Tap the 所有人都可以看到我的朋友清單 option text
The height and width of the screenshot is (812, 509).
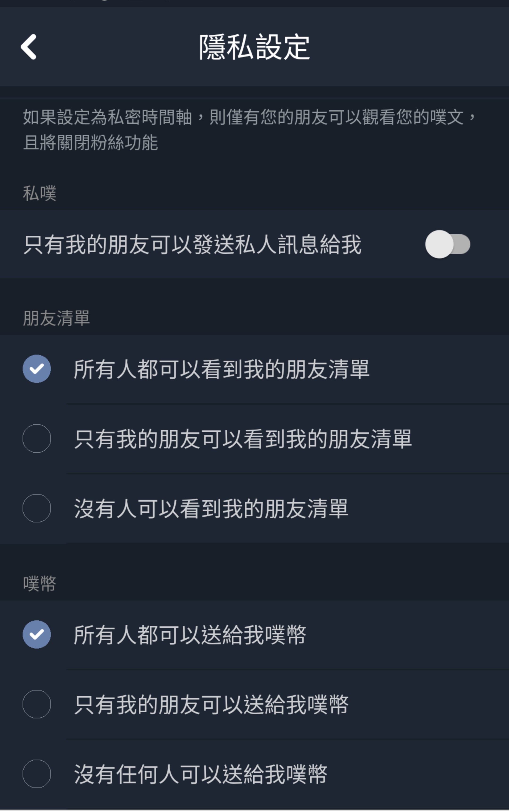coord(222,369)
